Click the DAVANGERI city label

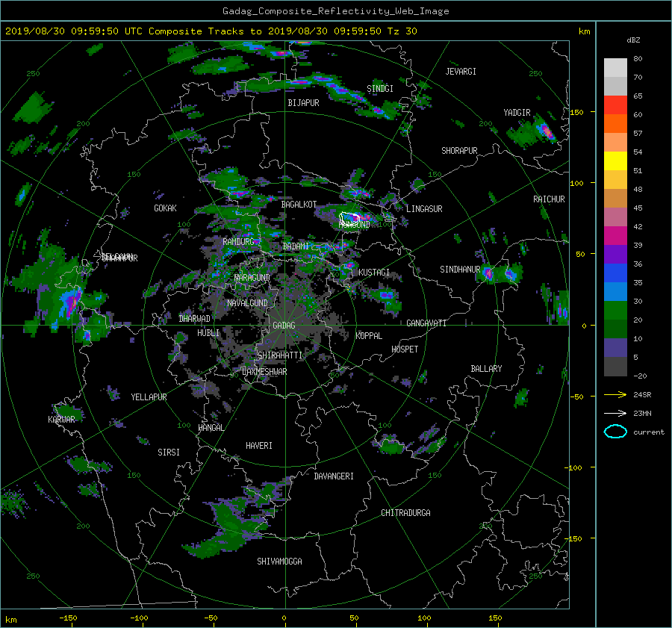(x=334, y=476)
